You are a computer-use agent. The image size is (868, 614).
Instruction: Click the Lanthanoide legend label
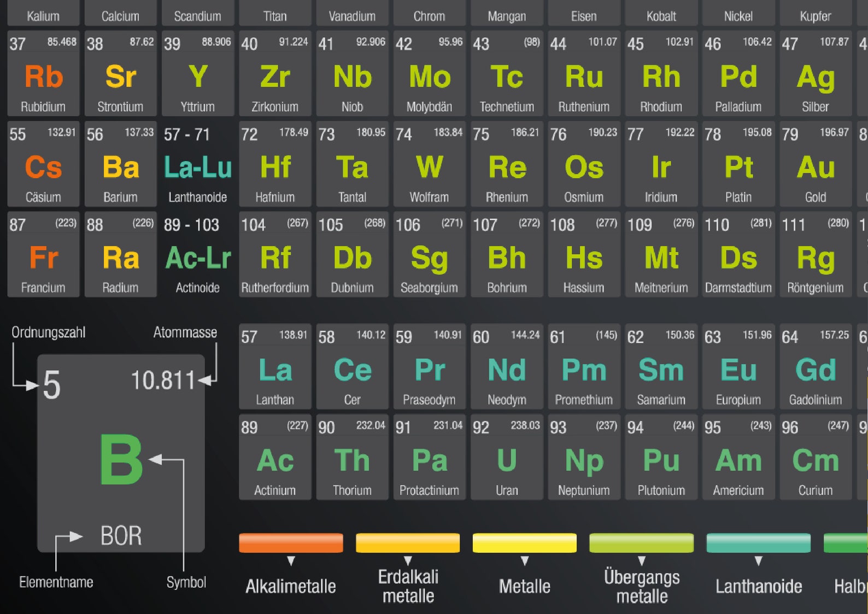click(759, 587)
